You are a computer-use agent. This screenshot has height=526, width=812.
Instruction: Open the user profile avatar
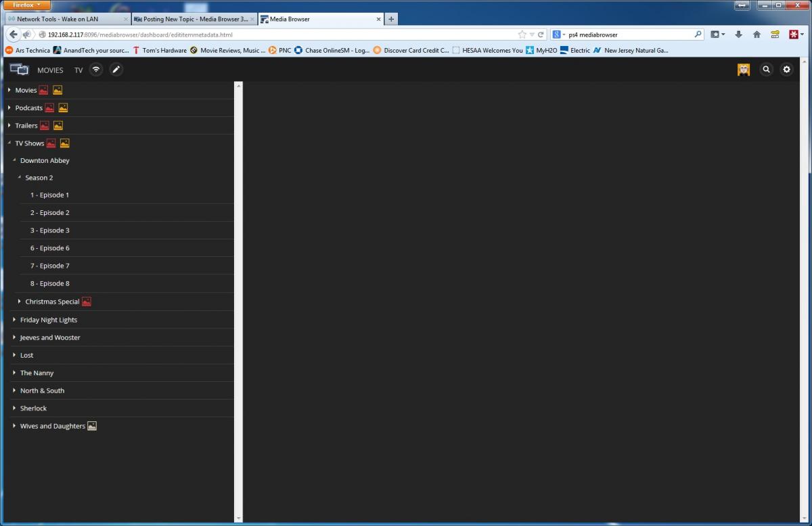(x=744, y=69)
